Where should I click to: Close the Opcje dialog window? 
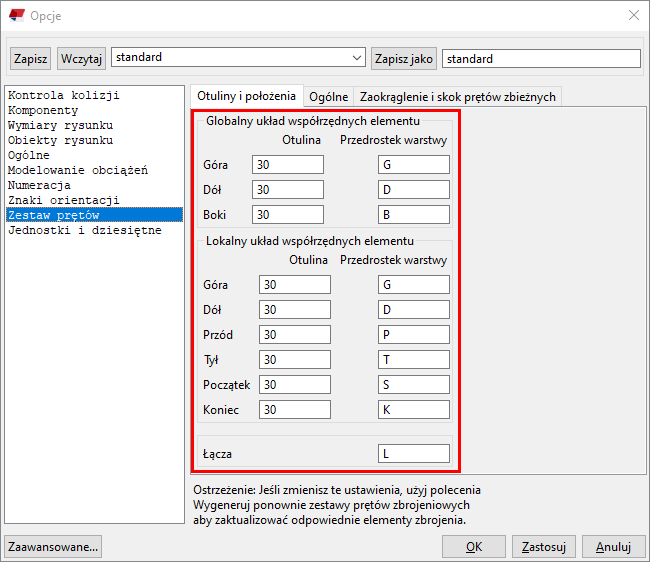click(x=632, y=15)
